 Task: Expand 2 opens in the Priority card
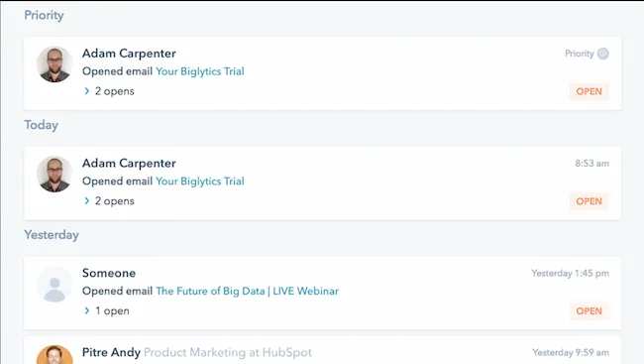(x=109, y=91)
